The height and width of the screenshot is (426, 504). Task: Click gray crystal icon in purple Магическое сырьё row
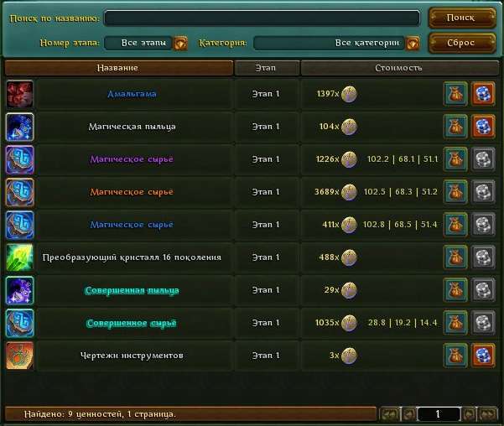(x=483, y=159)
